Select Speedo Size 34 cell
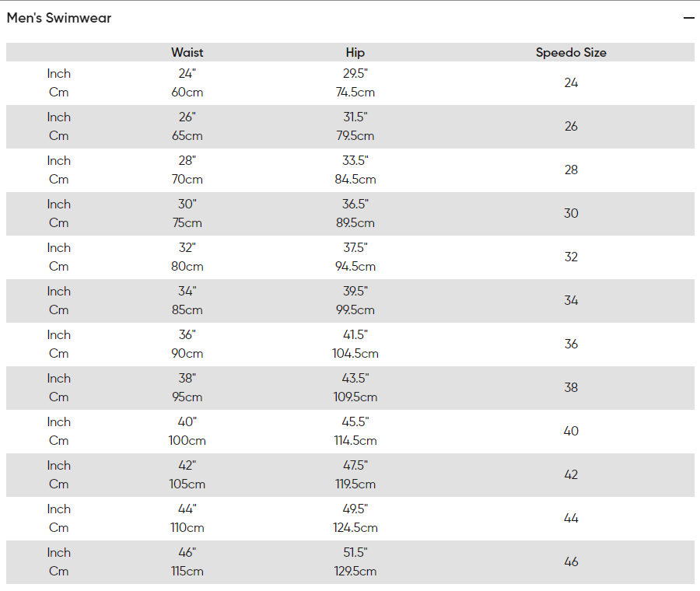Image resolution: width=700 pixels, height=591 pixels. (x=571, y=300)
